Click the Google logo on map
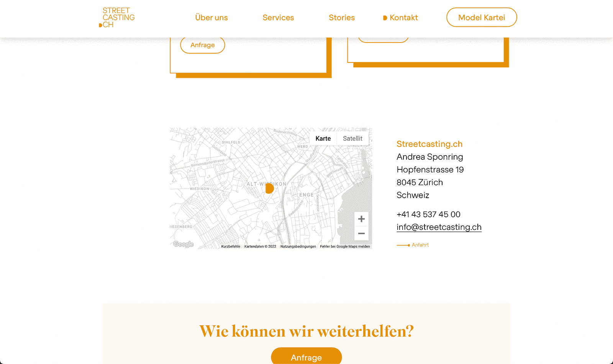Image resolution: width=613 pixels, height=364 pixels. (184, 244)
